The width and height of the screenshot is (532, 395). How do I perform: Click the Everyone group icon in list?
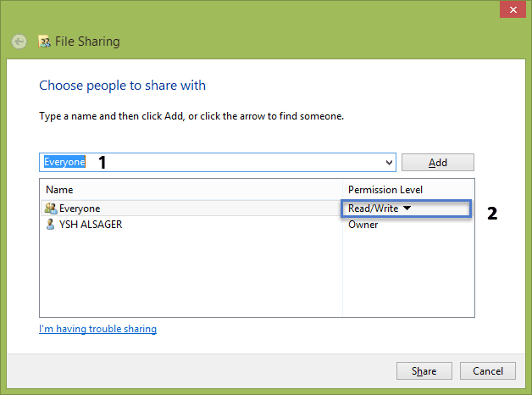click(51, 209)
